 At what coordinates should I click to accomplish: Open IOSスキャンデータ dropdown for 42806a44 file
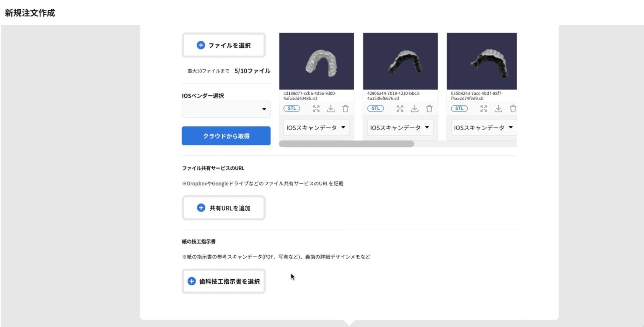[x=400, y=128]
